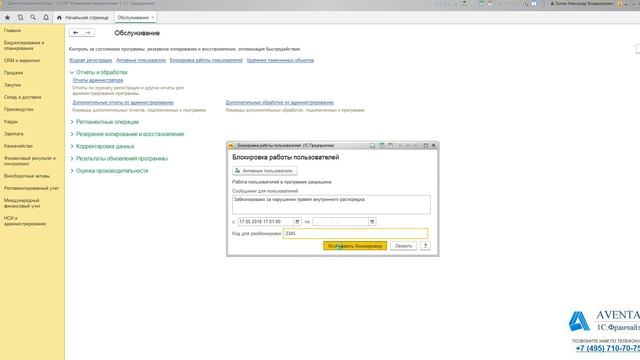This screenshot has height=360, width=640.
Task: Click the Установить блокировку button
Action: point(355,246)
